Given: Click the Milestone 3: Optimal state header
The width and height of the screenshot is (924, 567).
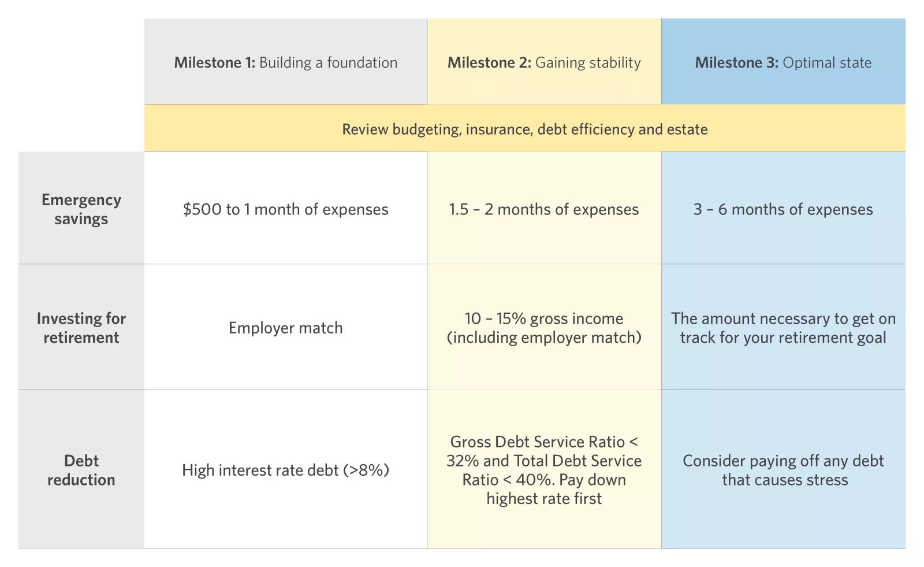Looking at the screenshot, I should (x=783, y=62).
